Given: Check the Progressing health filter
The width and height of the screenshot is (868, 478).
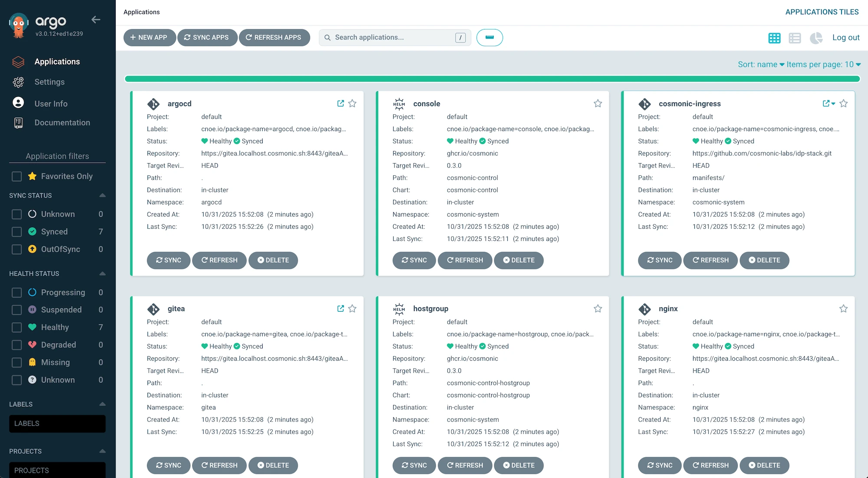Looking at the screenshot, I should click(x=16, y=293).
